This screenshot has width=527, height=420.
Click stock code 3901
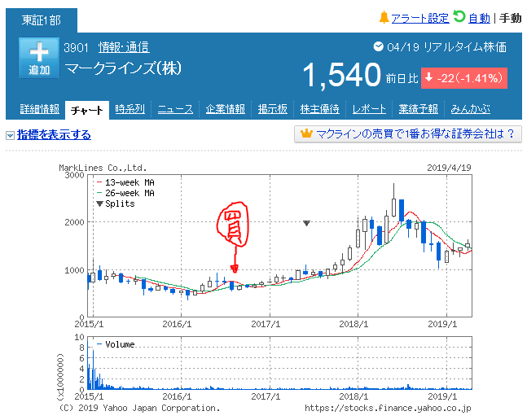click(x=76, y=48)
